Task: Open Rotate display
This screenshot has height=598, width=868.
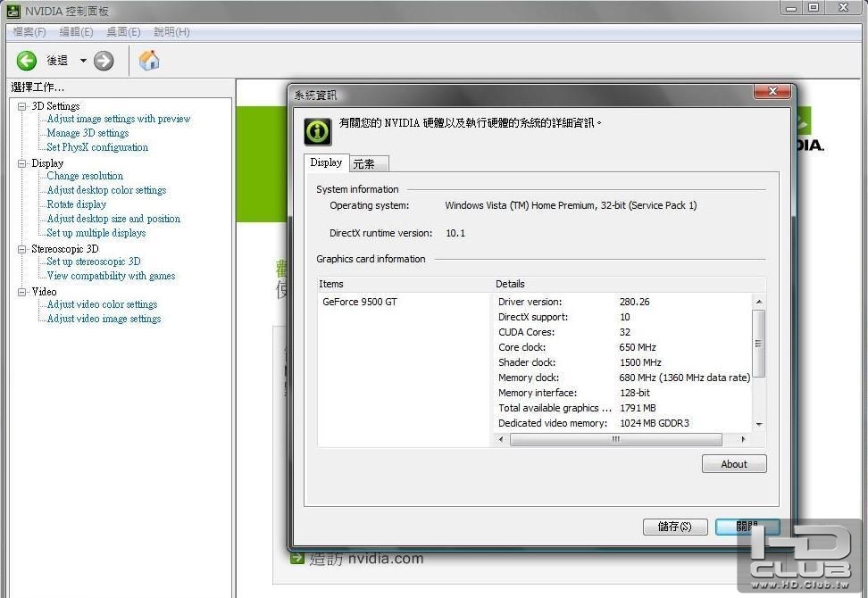Action: [x=77, y=204]
